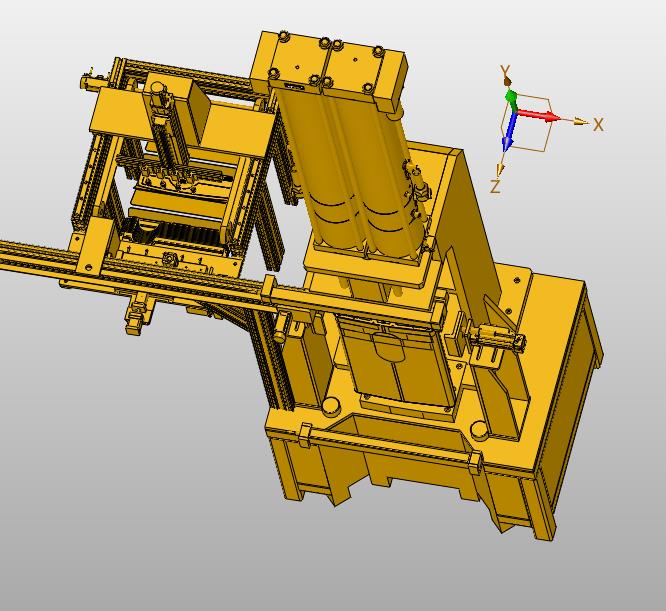Viewport: 666px width, 611px height.
Task: Click the red X axis arrow
Action: pyautogui.click(x=537, y=115)
